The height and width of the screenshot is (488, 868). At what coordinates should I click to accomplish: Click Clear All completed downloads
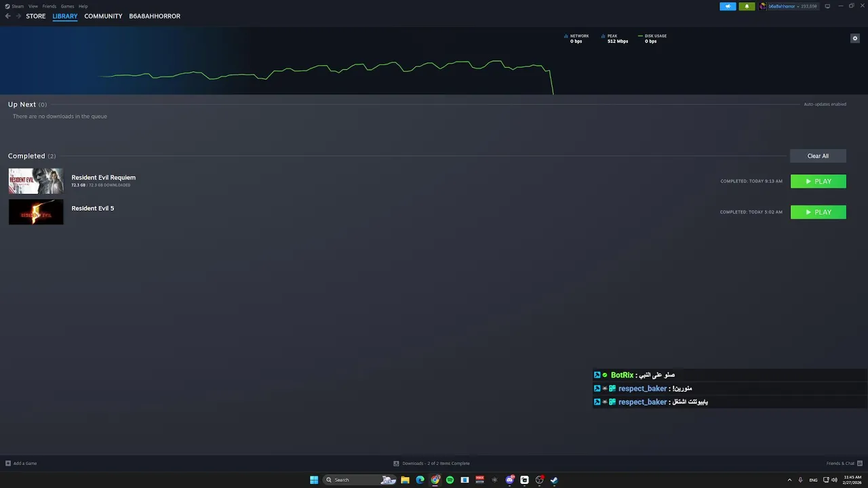pyautogui.click(x=818, y=156)
